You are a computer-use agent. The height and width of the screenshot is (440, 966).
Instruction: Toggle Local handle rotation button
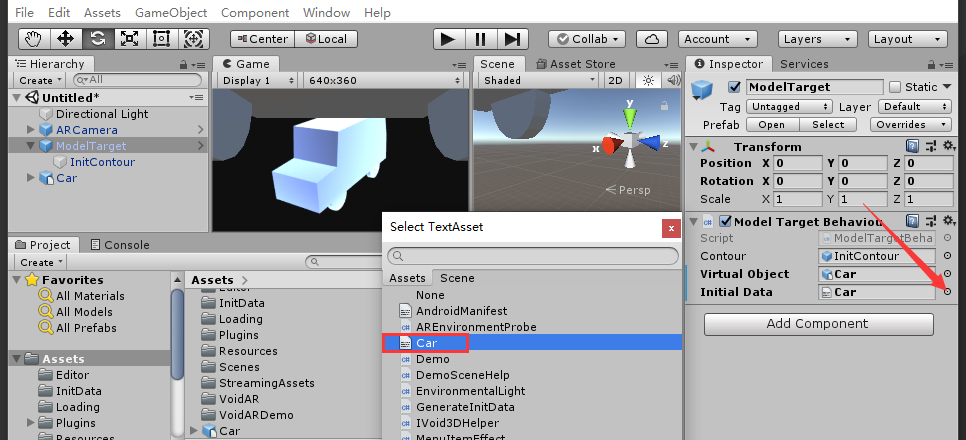click(327, 39)
